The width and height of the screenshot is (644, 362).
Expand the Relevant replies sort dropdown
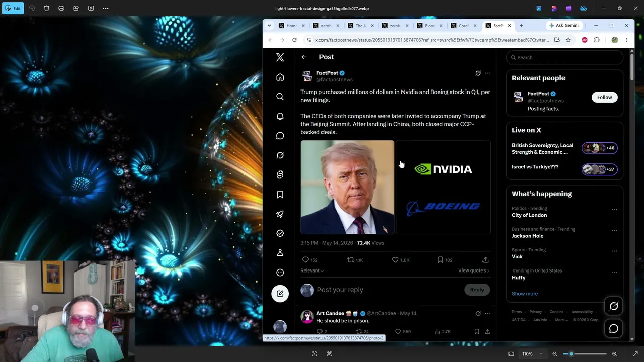click(x=312, y=270)
